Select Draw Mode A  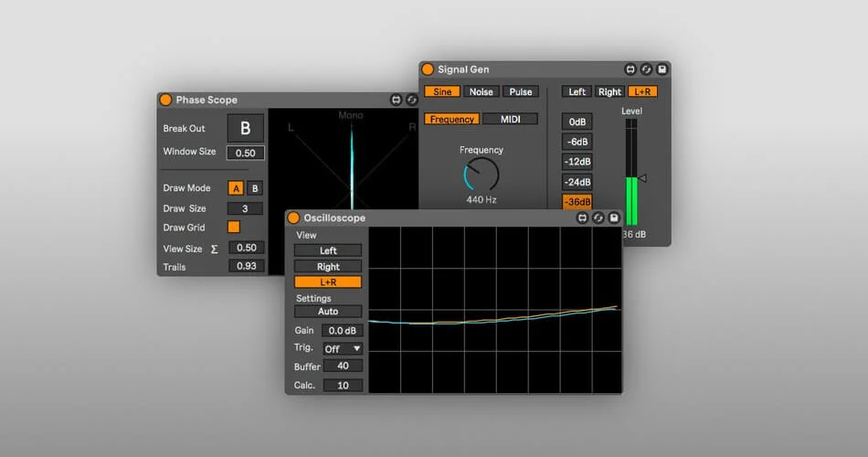236,188
